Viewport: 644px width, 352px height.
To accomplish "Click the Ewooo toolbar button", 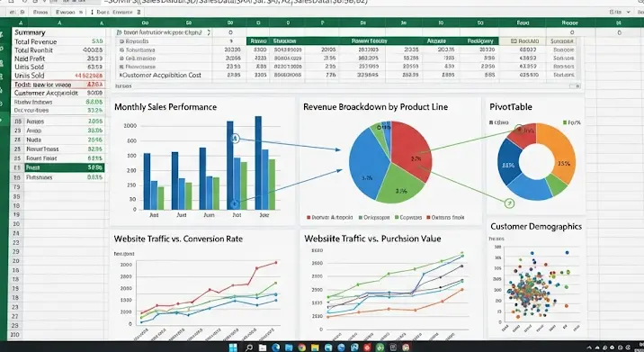I will tap(66, 13).
